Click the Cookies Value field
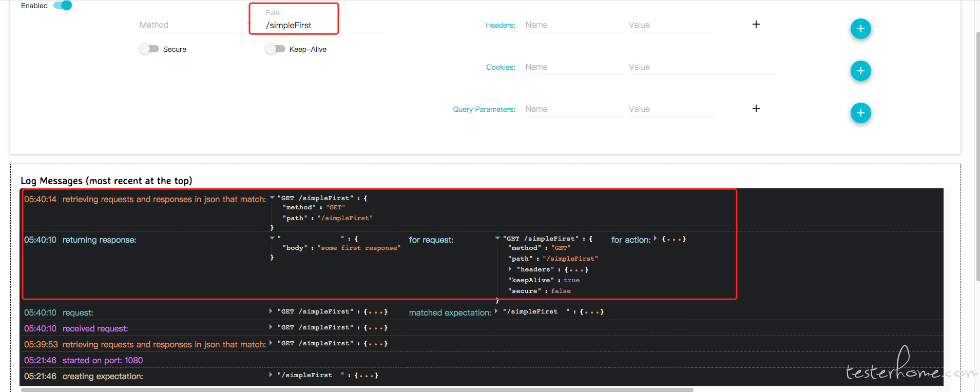 click(702, 67)
